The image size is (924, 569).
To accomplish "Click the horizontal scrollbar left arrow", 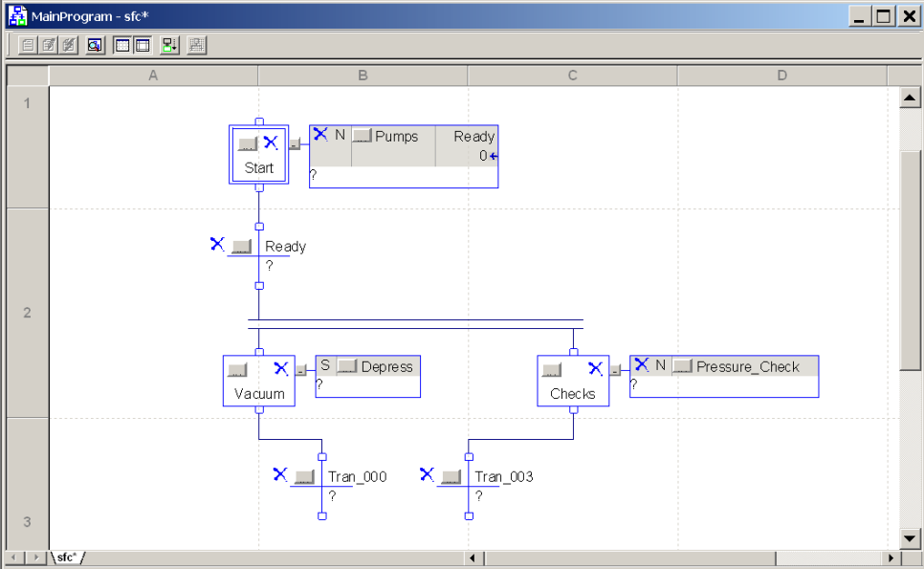I will pyautogui.click(x=473, y=558).
